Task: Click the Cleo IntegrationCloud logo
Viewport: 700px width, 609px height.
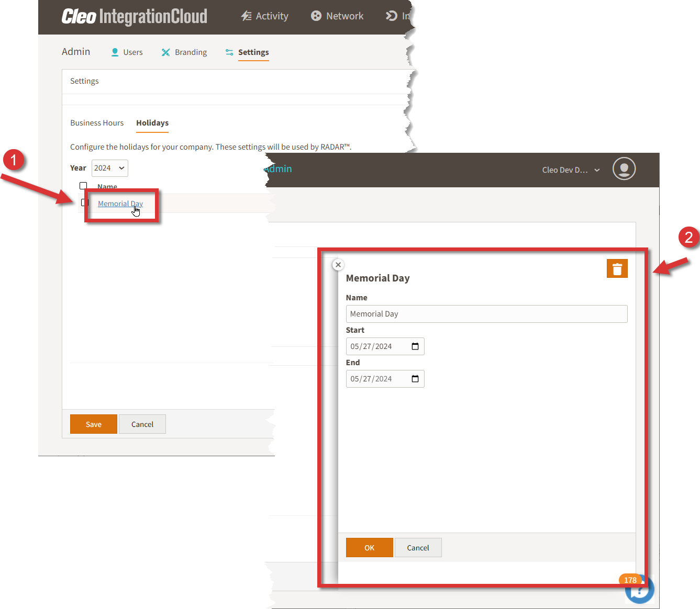Action: 135,17
